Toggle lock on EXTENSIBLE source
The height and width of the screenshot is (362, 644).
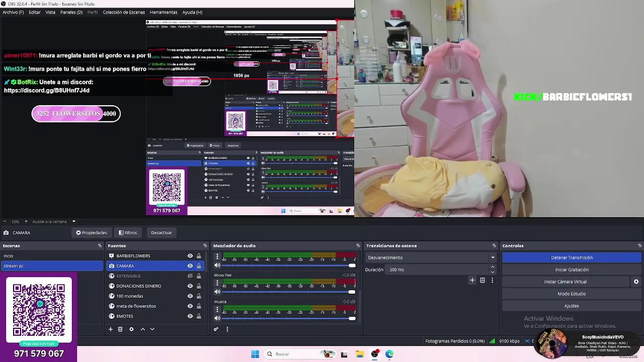click(x=199, y=276)
